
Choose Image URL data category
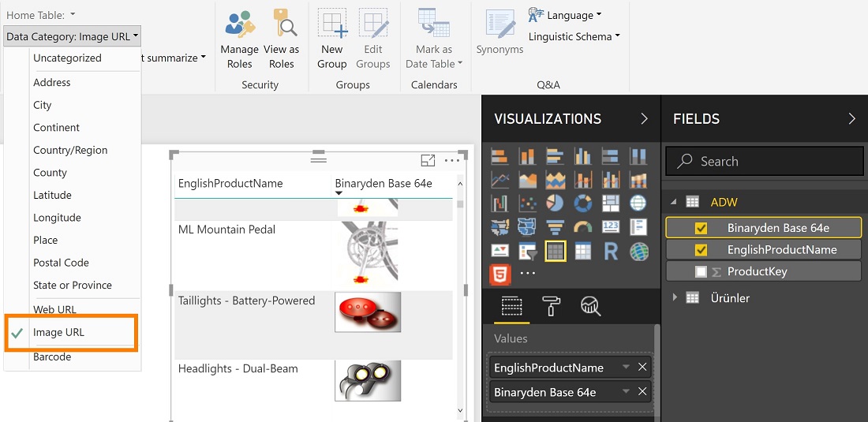point(58,332)
